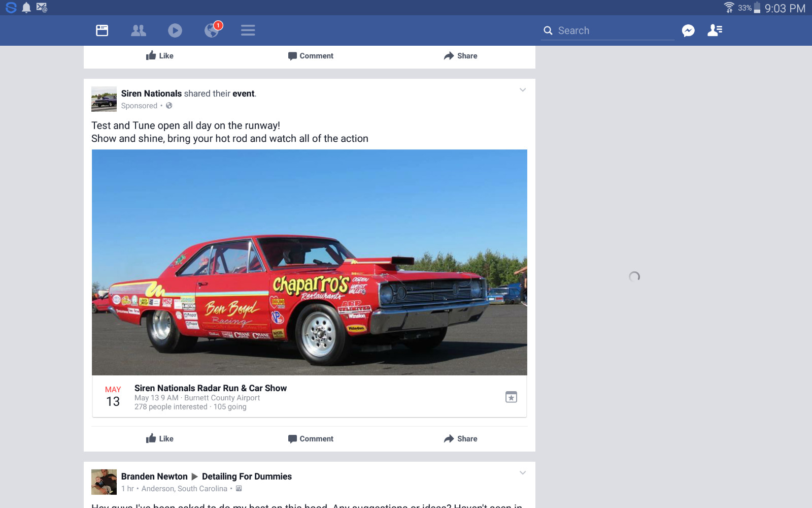Open the hamburger menu icon

[248, 30]
